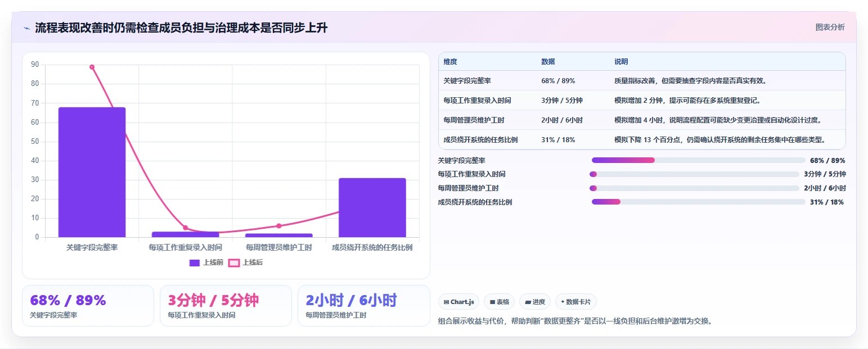Open the 68% / 89% data card
868x349 pixels.
(88, 306)
